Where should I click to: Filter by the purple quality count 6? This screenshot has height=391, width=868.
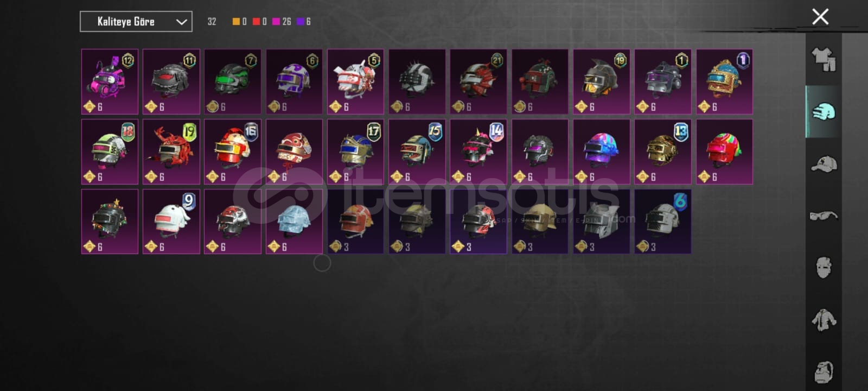tap(304, 22)
